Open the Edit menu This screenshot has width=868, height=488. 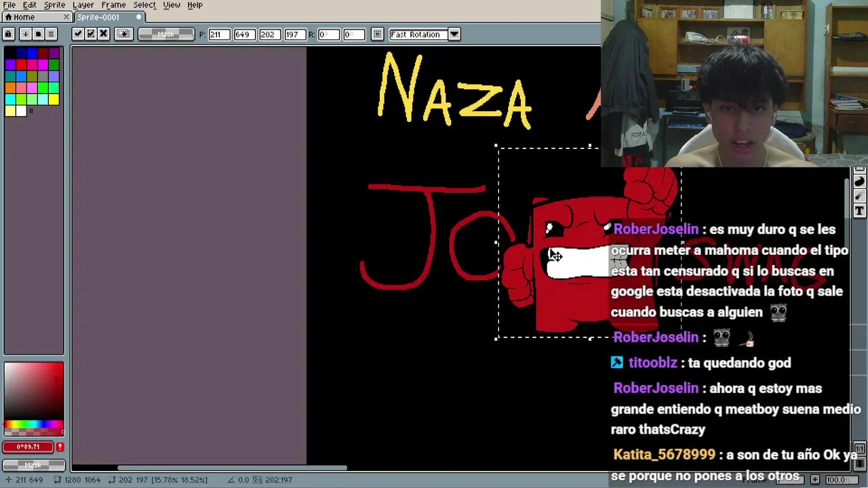(x=30, y=5)
